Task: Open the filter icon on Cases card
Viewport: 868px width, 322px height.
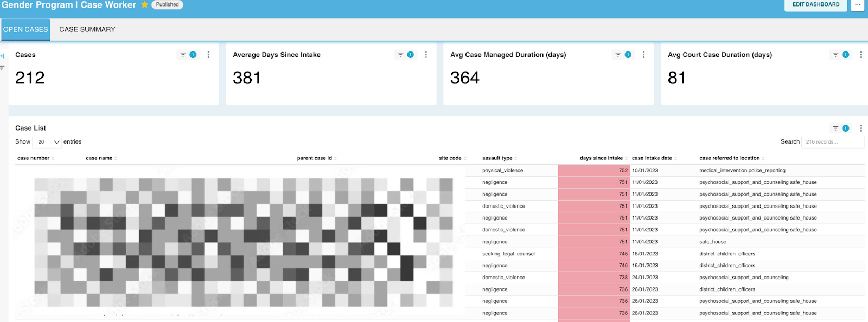Action: click(183, 55)
